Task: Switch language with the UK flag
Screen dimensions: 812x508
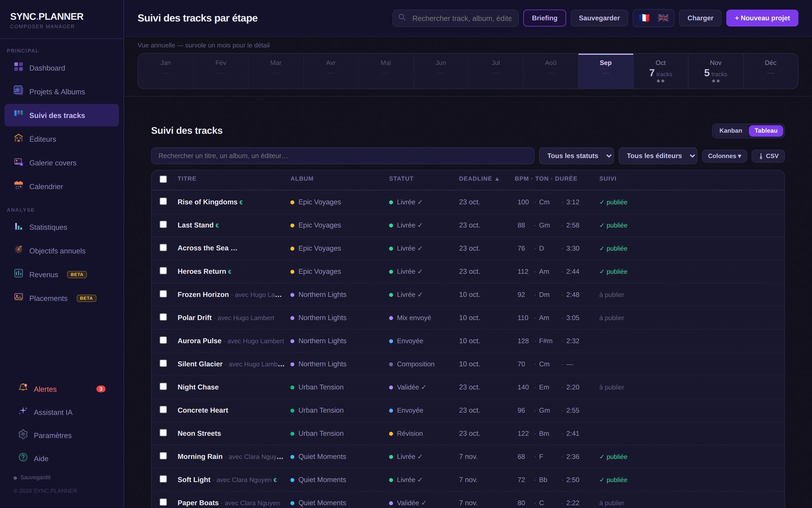Action: pyautogui.click(x=663, y=18)
